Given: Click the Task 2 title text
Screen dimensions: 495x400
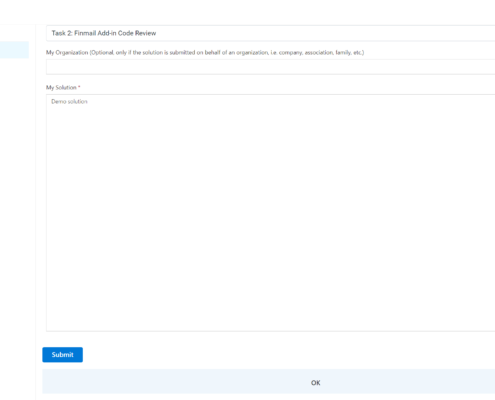Looking at the screenshot, I should click(x=104, y=33).
